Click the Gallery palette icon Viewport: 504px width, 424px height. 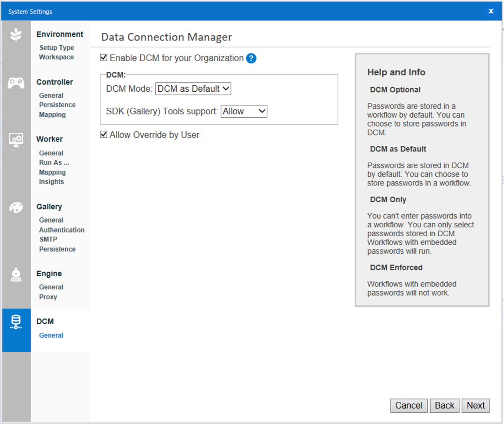click(x=16, y=207)
